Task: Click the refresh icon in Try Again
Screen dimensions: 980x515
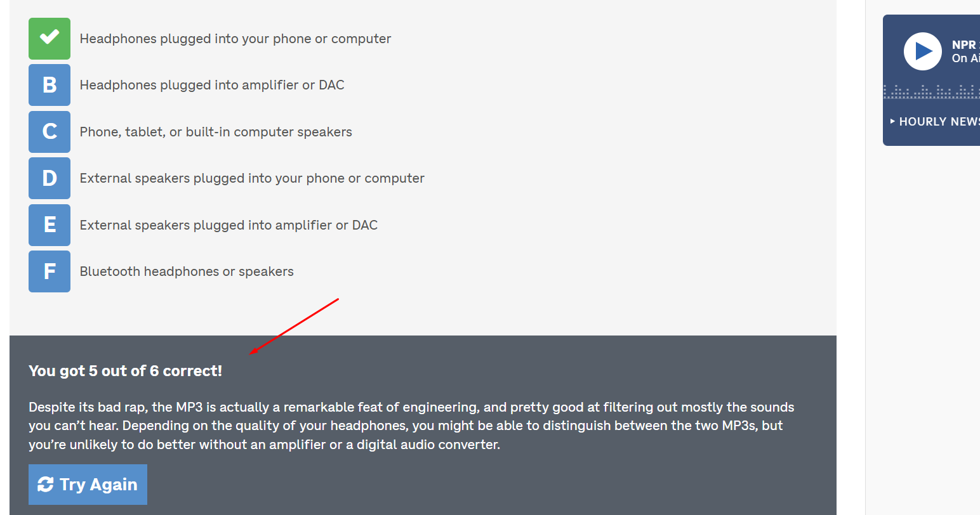Action: [x=46, y=485]
